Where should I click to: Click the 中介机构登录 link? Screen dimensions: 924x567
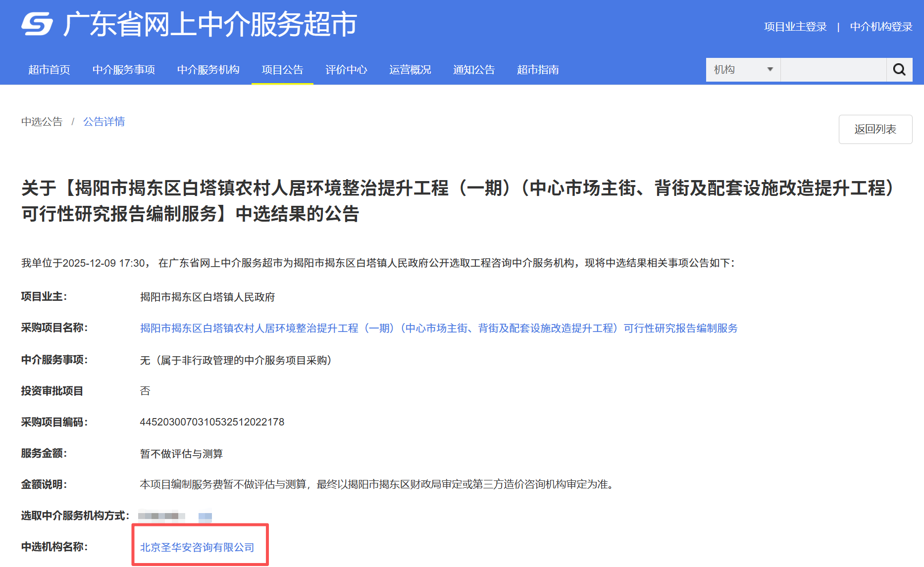click(x=881, y=27)
